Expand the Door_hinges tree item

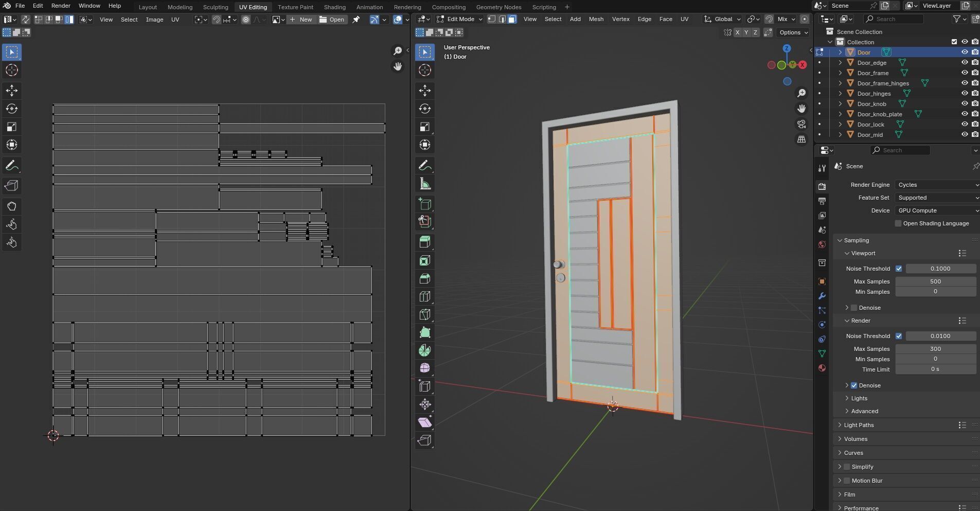click(841, 93)
